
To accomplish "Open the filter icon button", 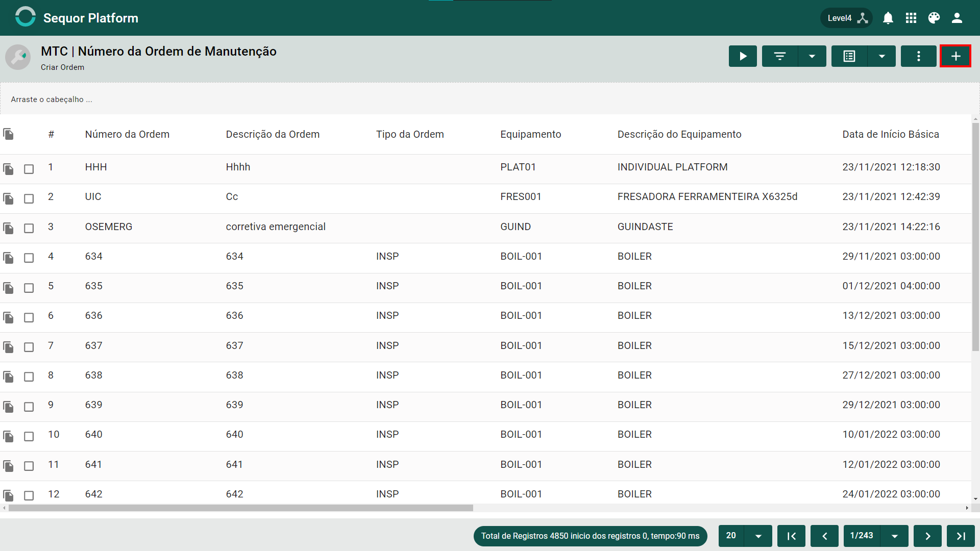I will tap(779, 56).
